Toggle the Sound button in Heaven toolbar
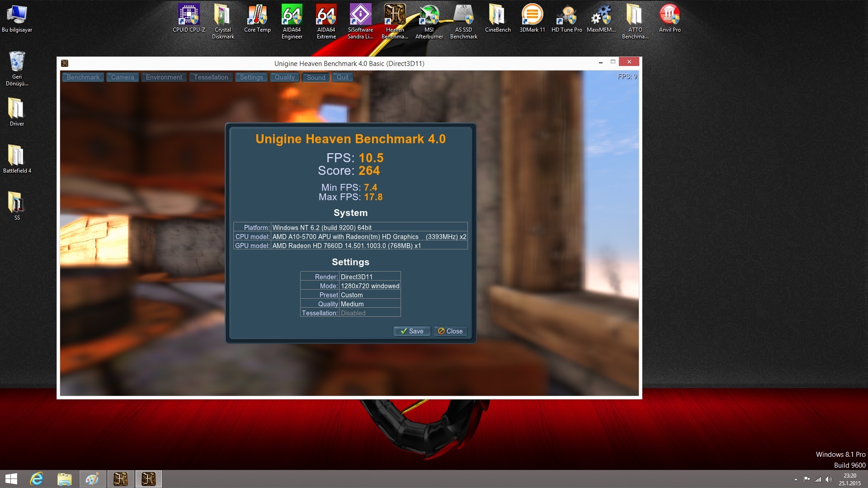868x488 pixels. [316, 77]
